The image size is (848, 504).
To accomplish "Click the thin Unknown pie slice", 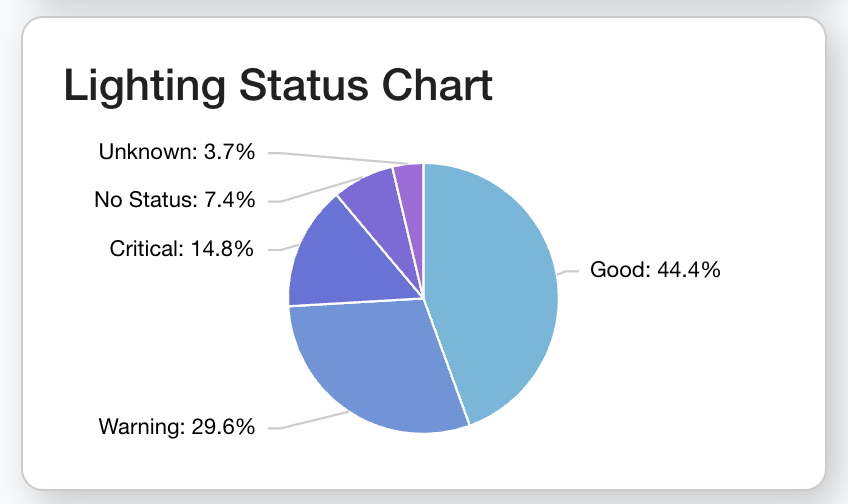I will [411, 178].
